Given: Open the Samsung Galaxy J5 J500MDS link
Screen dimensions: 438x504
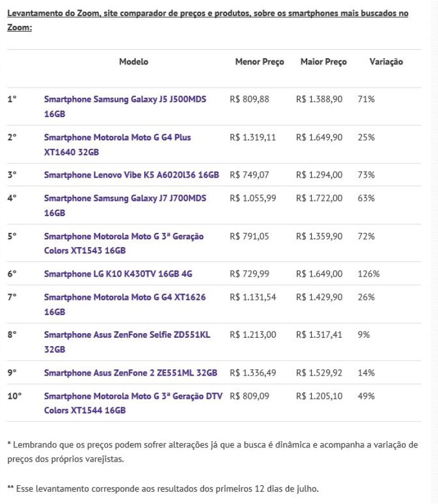Looking at the screenshot, I should (125, 99).
